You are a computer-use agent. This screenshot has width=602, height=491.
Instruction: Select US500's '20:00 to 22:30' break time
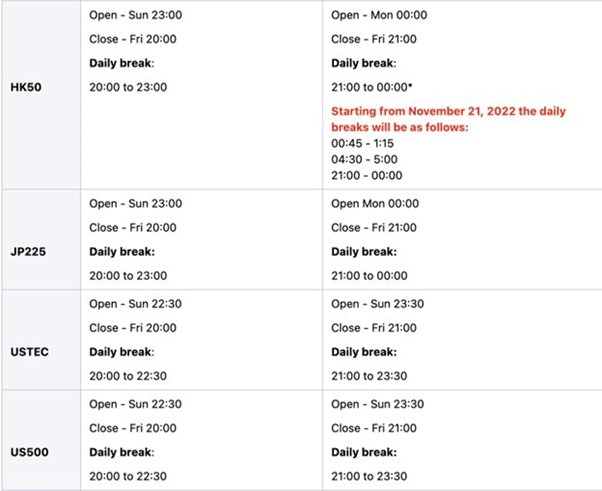coord(128,477)
